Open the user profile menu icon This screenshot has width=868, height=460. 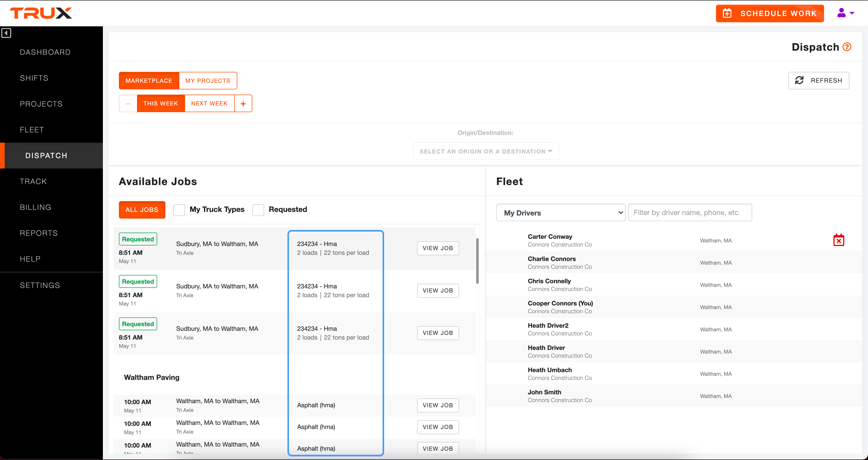pyautogui.click(x=846, y=13)
